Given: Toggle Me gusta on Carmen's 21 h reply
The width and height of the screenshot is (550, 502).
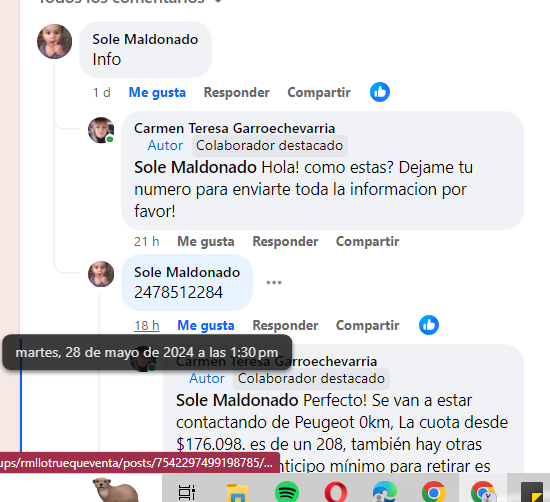Looking at the screenshot, I should click(x=206, y=242).
